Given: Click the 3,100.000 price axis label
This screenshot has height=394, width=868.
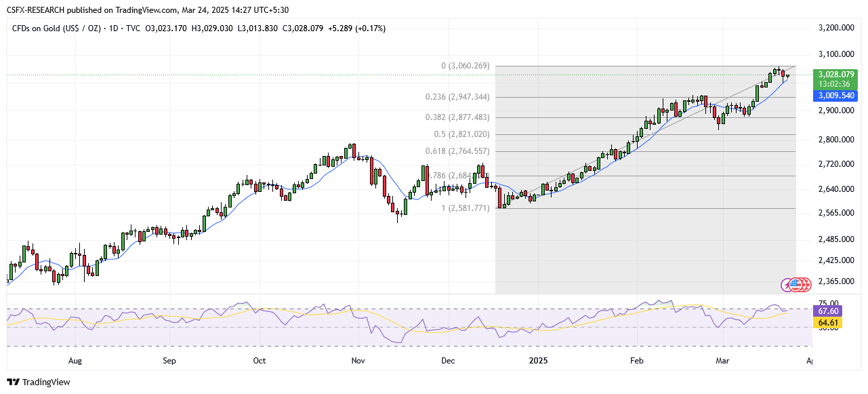Looking at the screenshot, I should pyautogui.click(x=835, y=54).
